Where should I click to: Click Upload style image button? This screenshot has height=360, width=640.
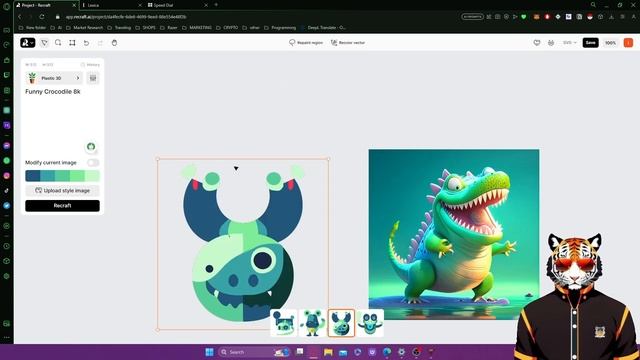click(x=62, y=191)
